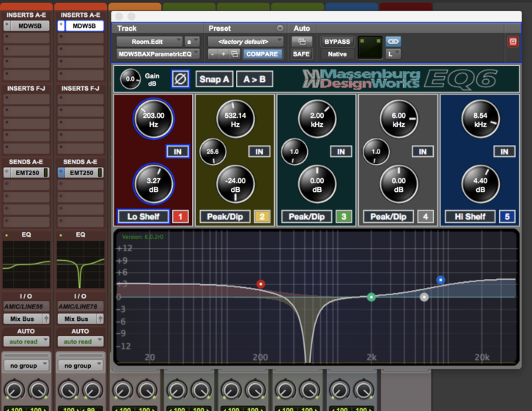Click band number 1 red square
This screenshot has width=532, height=411.
(x=180, y=217)
